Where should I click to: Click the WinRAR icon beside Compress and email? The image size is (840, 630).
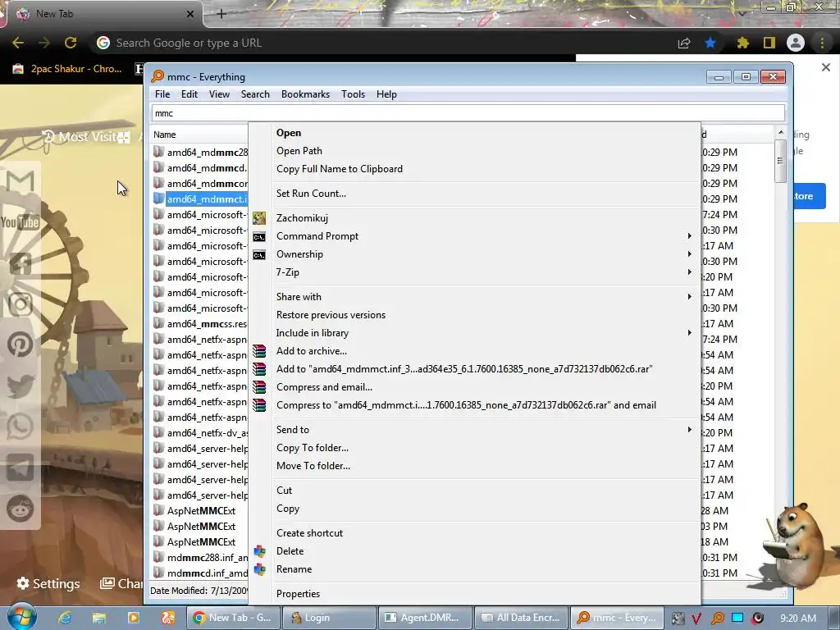tap(259, 387)
